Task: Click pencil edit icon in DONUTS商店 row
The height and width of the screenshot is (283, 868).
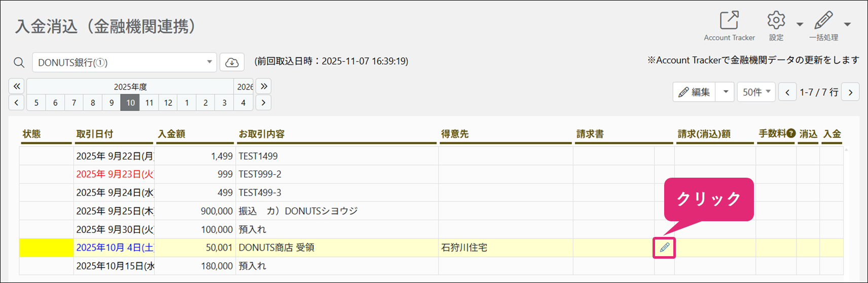Action: [664, 248]
